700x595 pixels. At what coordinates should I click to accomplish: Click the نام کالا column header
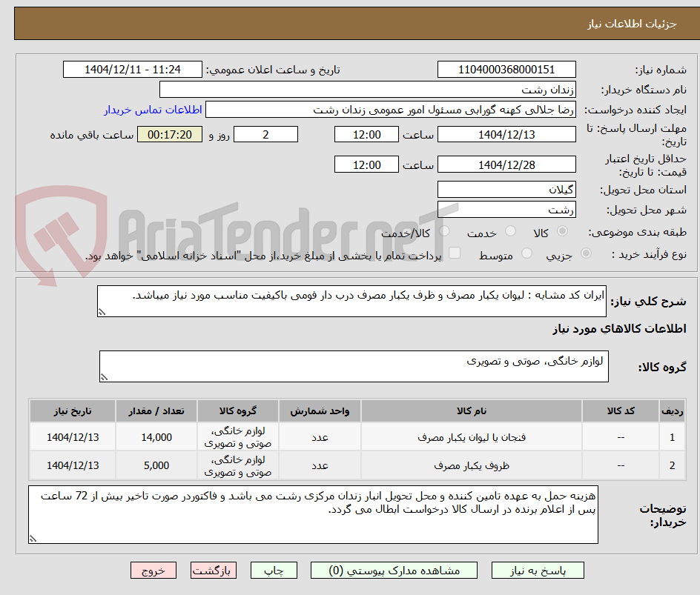click(x=472, y=410)
